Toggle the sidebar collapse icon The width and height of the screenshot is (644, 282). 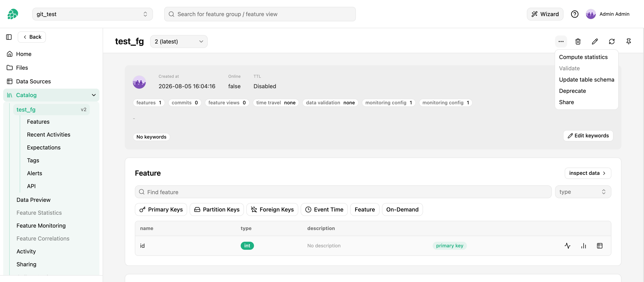[x=9, y=37]
